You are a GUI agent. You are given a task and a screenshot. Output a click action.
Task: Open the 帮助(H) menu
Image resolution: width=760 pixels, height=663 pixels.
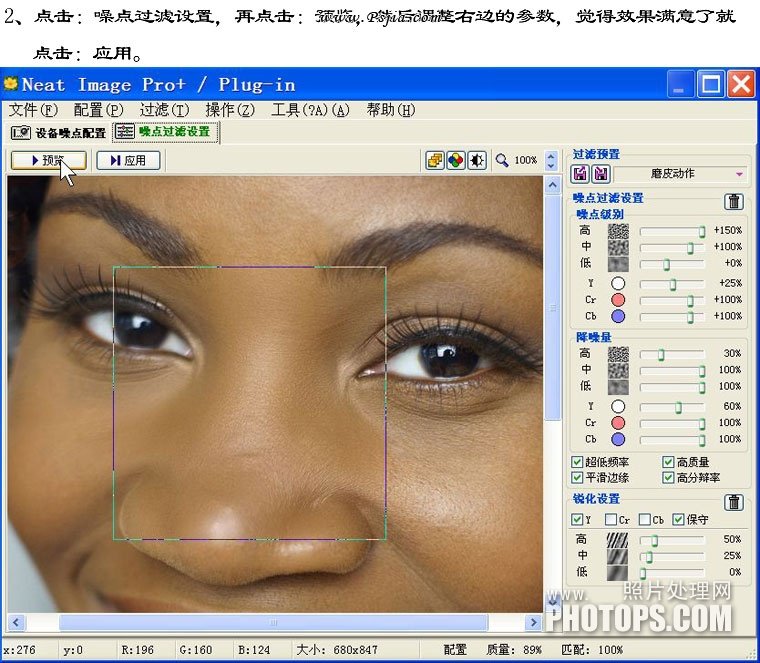point(391,110)
